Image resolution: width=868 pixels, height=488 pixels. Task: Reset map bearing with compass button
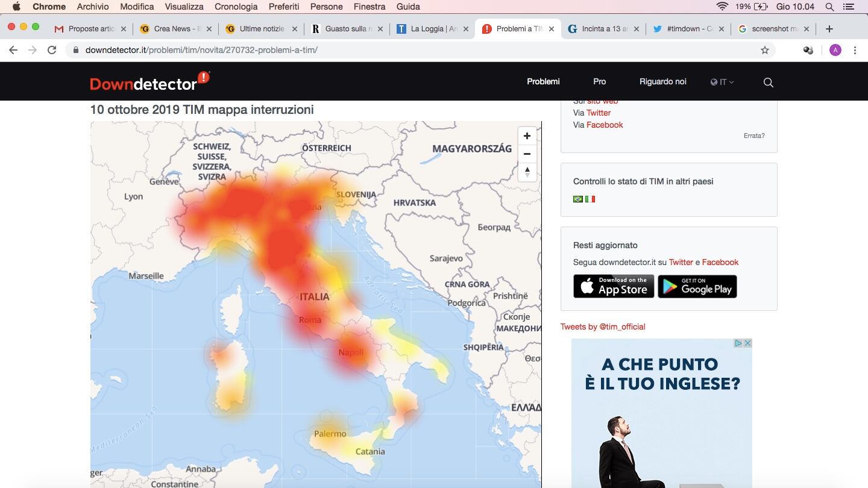tap(527, 172)
